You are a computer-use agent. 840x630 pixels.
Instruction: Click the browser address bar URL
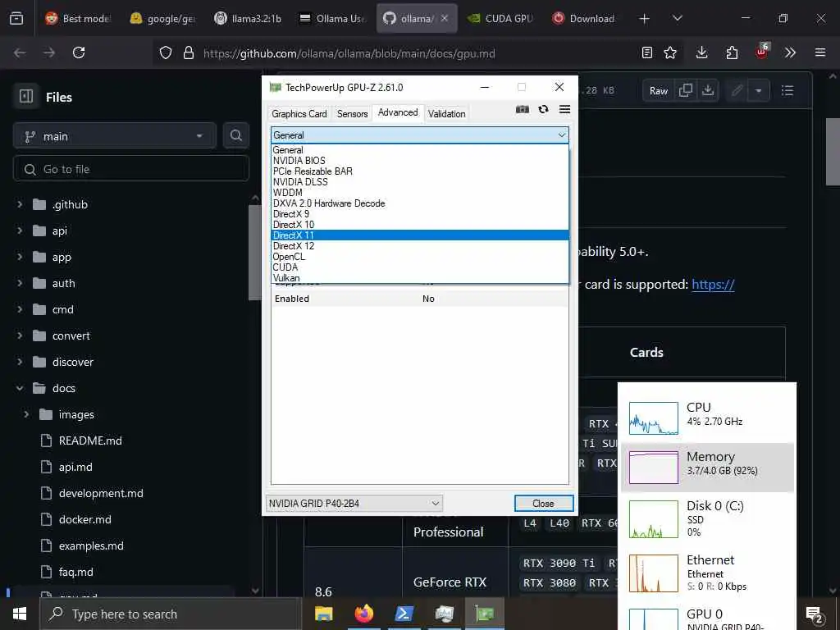click(x=349, y=53)
